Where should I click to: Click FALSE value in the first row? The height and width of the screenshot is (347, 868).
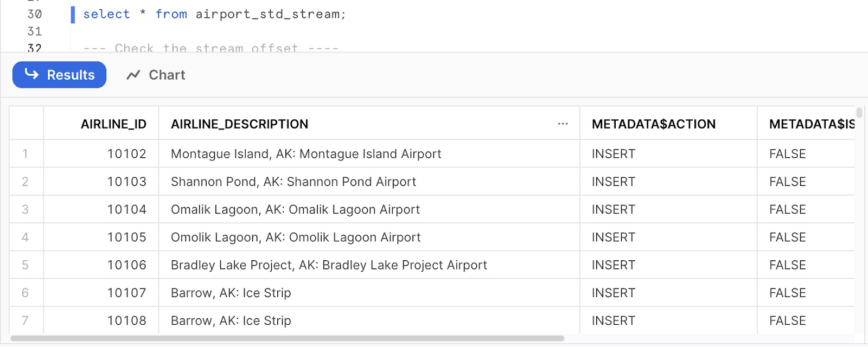[x=787, y=154]
